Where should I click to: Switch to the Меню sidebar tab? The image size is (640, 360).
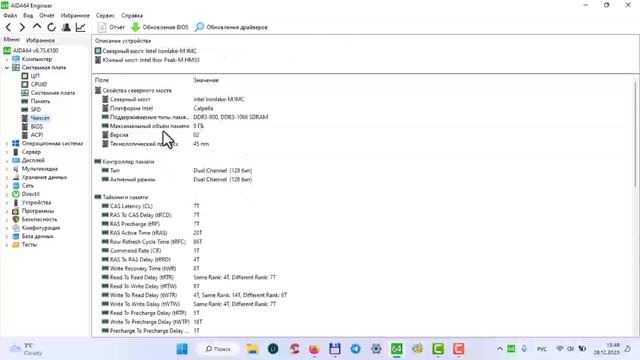pyautogui.click(x=12, y=40)
